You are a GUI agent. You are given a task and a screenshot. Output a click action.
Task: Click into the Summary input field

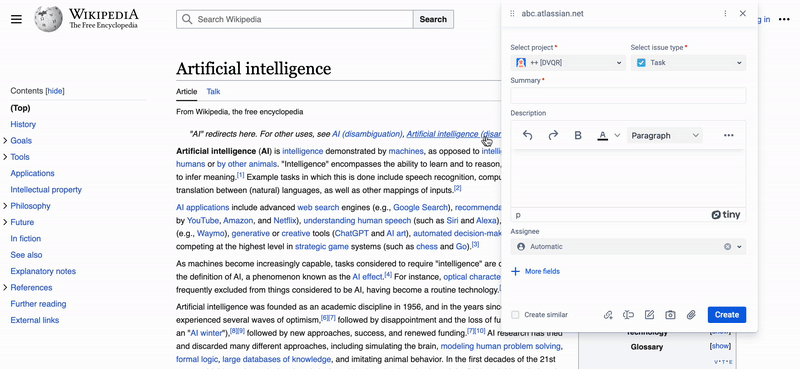click(x=628, y=95)
